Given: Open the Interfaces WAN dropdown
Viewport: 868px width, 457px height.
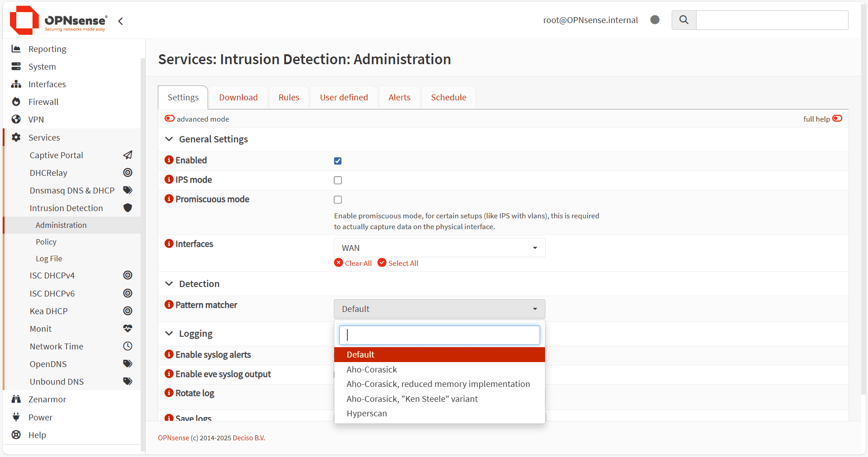Looking at the screenshot, I should pos(439,248).
